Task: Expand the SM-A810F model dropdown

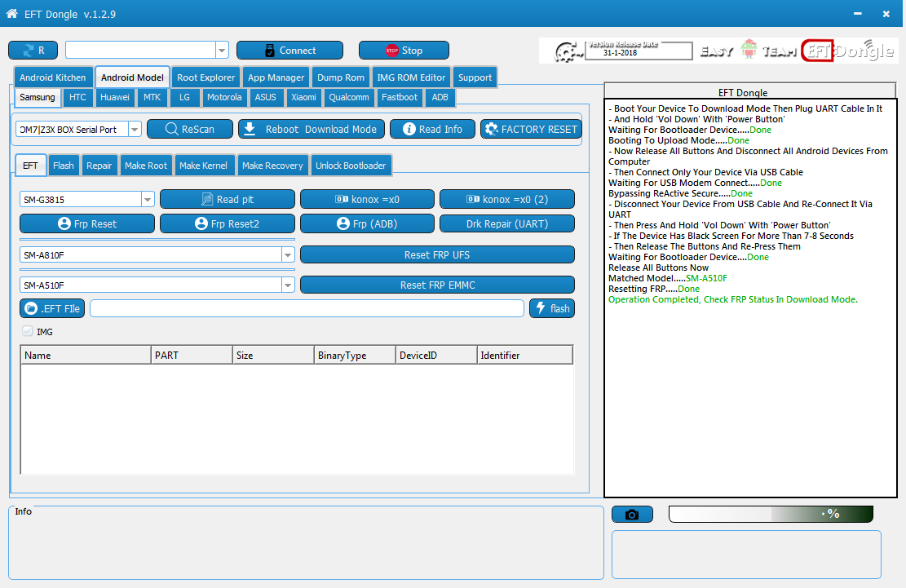Action: [x=288, y=254]
